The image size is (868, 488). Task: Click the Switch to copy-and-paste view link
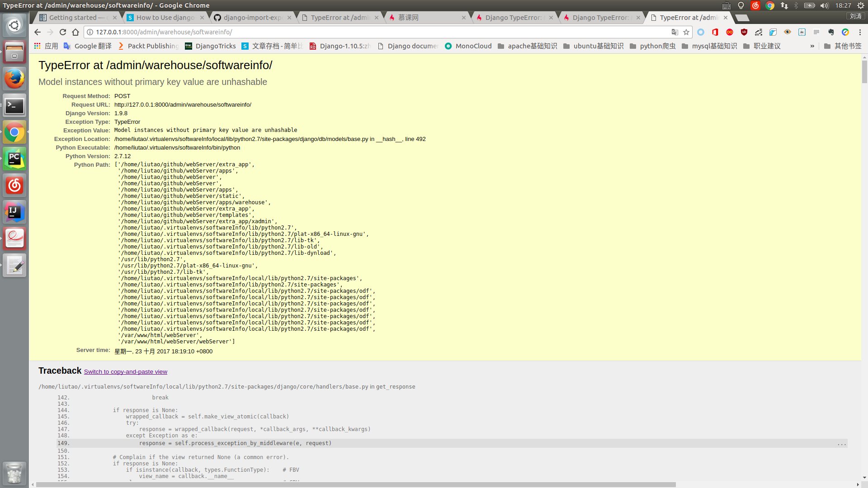click(x=125, y=371)
